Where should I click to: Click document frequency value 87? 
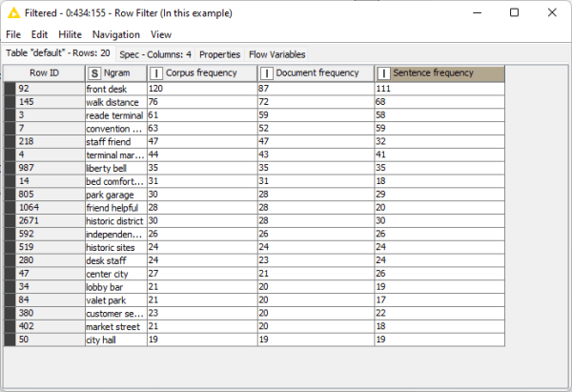(x=316, y=89)
